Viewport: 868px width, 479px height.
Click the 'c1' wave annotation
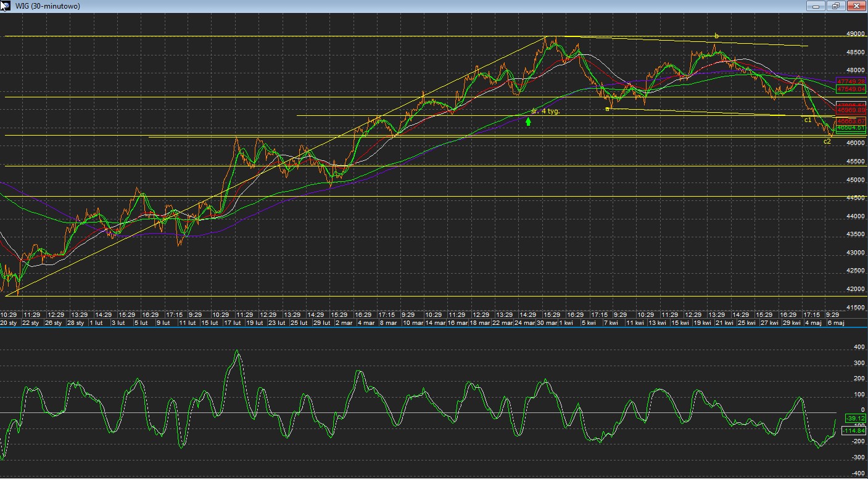pos(808,120)
